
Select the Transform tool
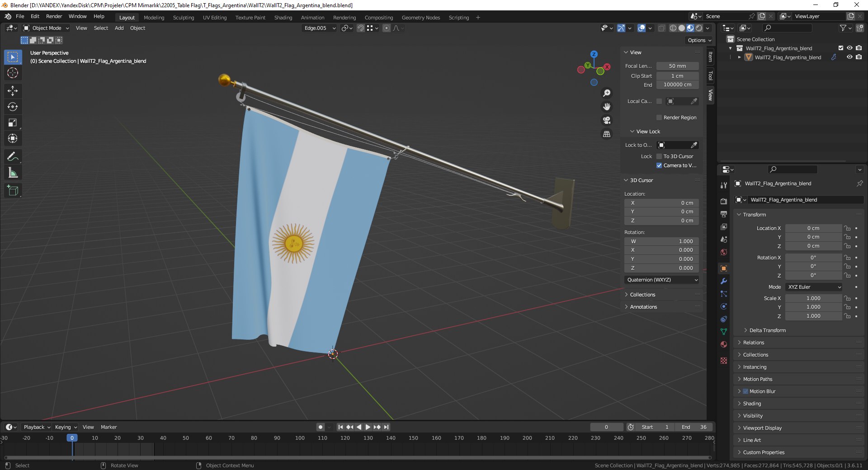pos(13,138)
